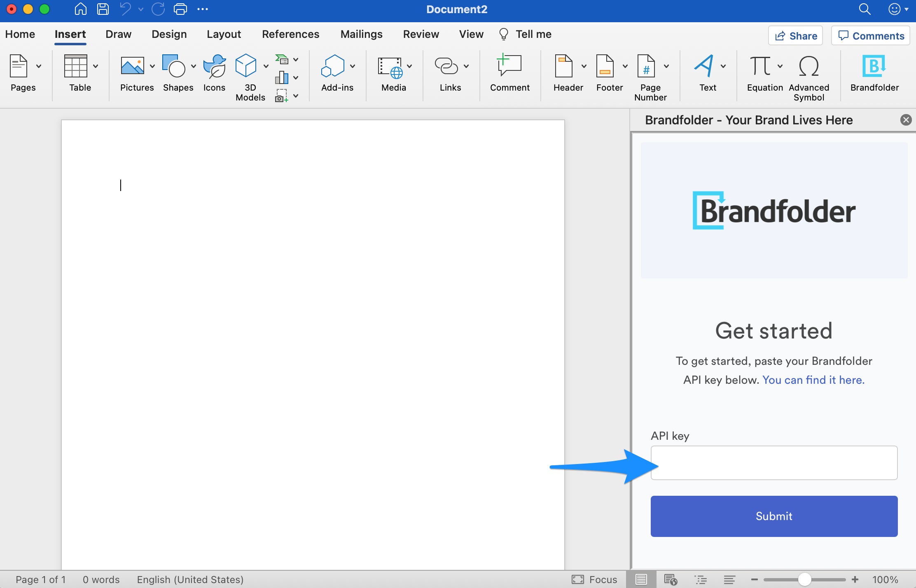Expand the Pages dropdown arrow
The width and height of the screenshot is (916, 588).
point(39,66)
